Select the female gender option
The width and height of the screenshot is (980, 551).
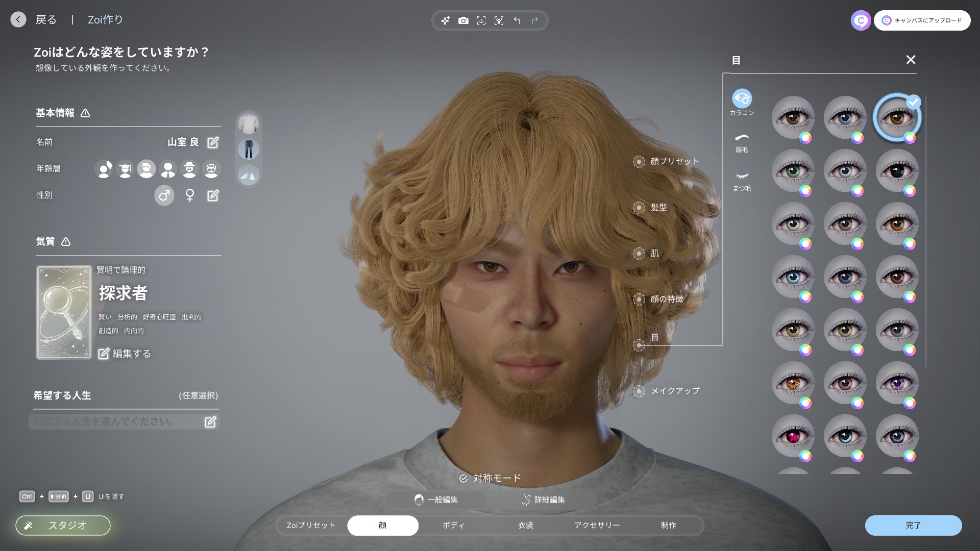(190, 195)
